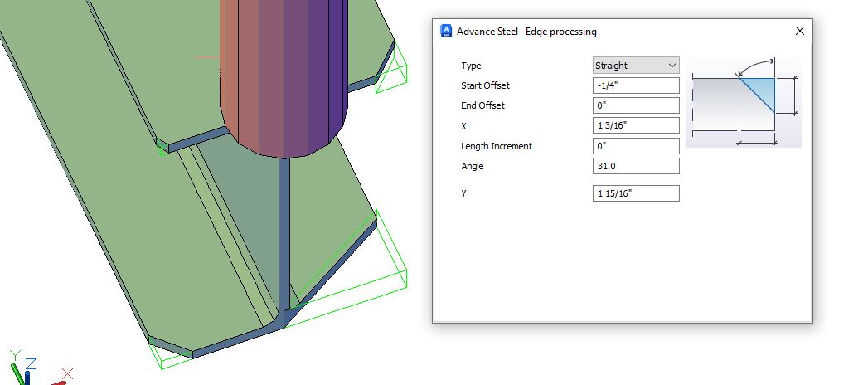
Task: Select the purple round column in the model
Action: click(x=284, y=77)
